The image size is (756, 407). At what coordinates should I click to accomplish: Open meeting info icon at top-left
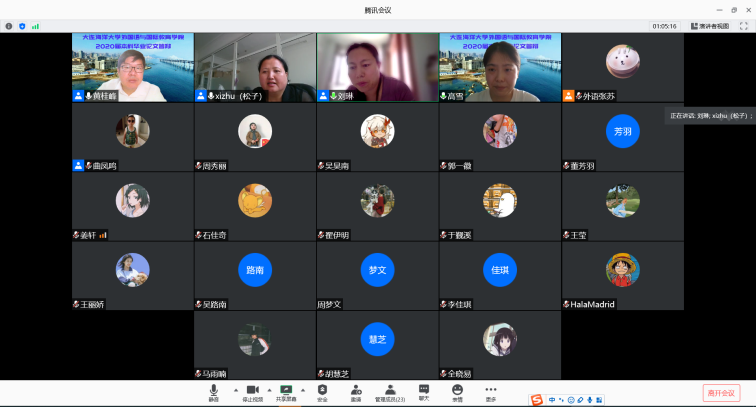coord(8,26)
